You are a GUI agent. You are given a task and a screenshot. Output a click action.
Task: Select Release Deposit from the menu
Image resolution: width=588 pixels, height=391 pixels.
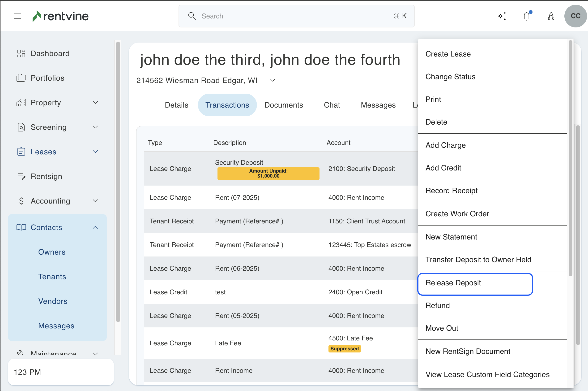[x=453, y=283]
